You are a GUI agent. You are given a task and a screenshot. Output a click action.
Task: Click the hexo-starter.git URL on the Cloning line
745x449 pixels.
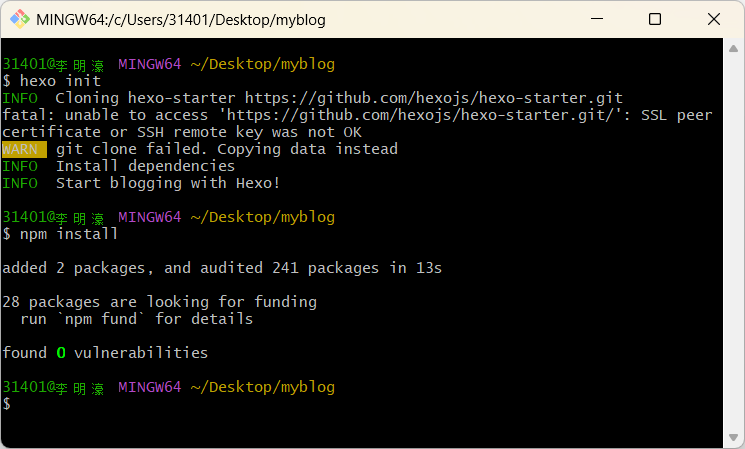coord(433,98)
